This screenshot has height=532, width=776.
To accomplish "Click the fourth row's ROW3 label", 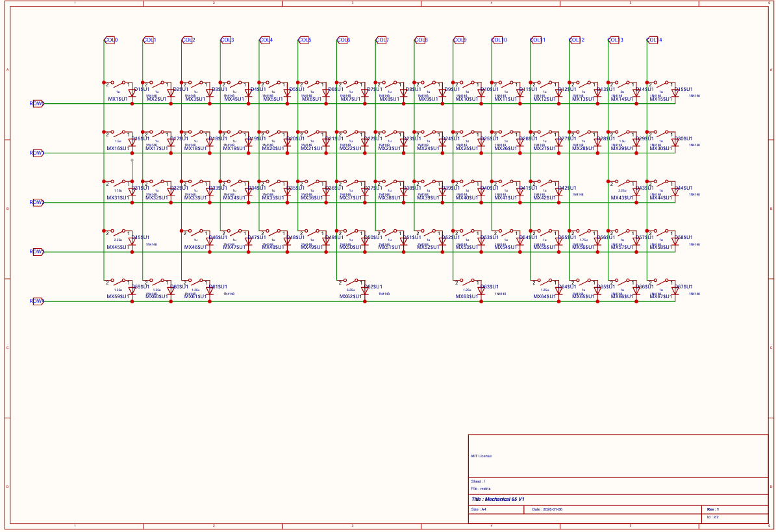I will 37,252.
